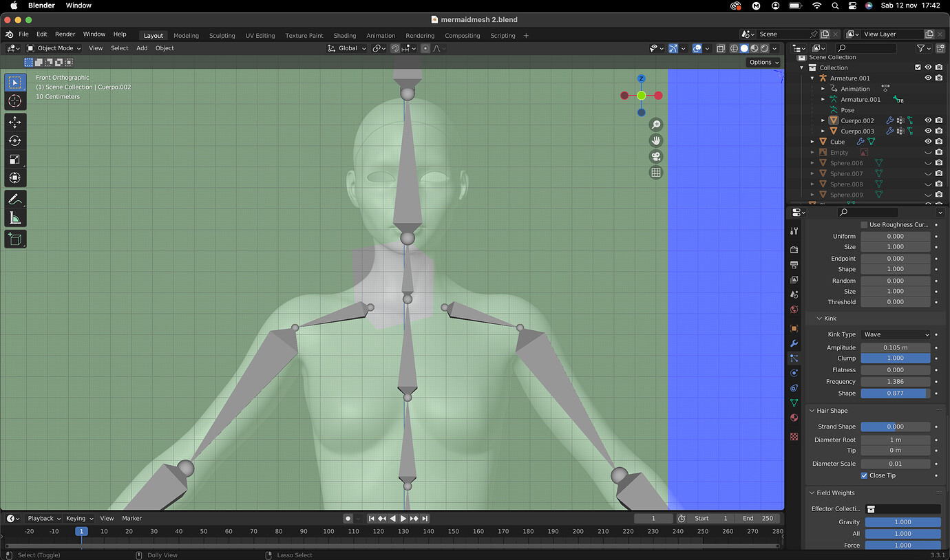Collapse the Kink panel
Screen dimensions: 950x560
(x=819, y=319)
